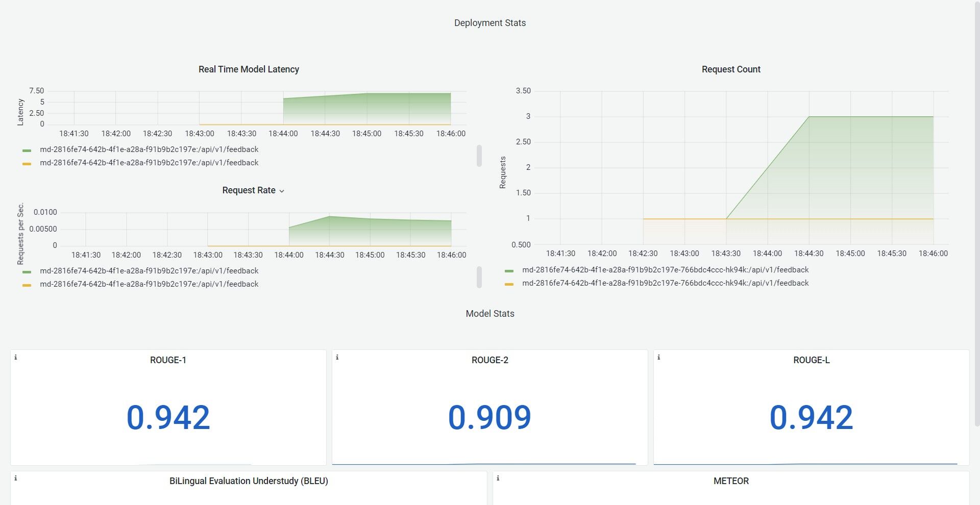Click the ROUGE-1 panel info icon
This screenshot has height=505, width=980.
pos(16,358)
